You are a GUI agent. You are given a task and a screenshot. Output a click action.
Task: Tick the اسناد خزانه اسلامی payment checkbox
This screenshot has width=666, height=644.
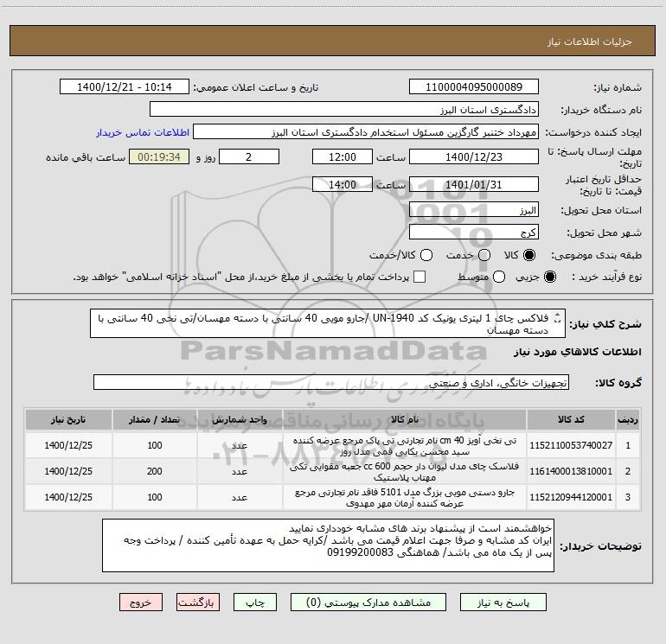point(419,277)
